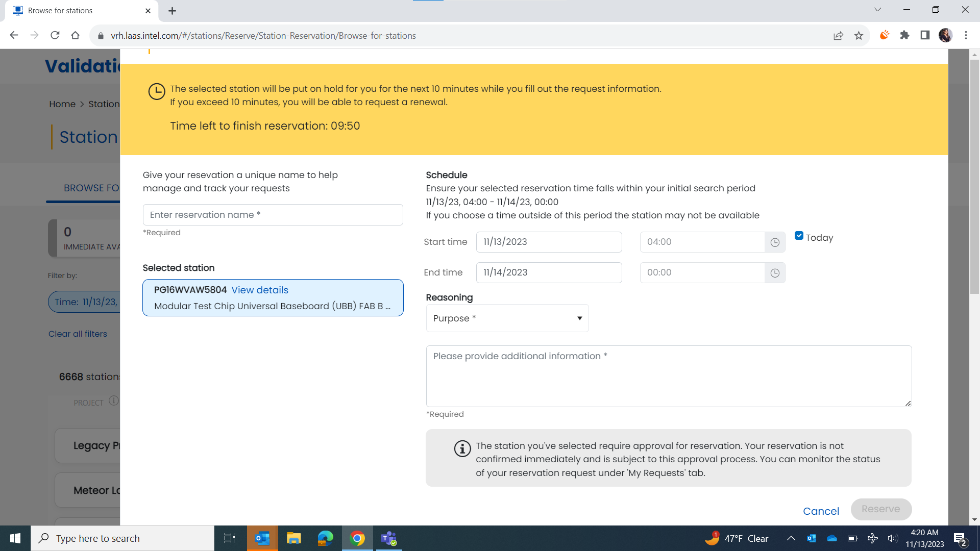Screen dimensions: 980x551
Task: Expand the Purpose dropdown
Action: pos(507,318)
